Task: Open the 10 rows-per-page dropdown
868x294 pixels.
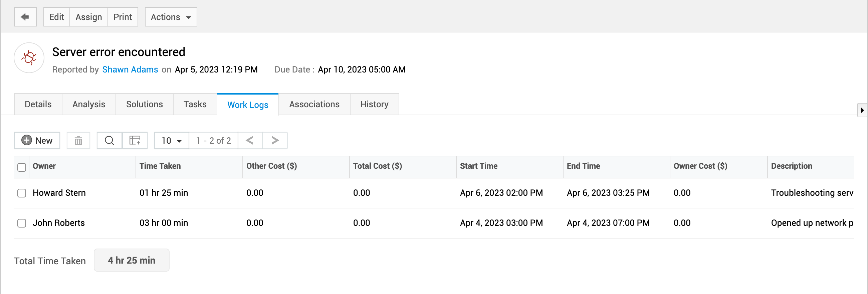Action: [x=172, y=141]
